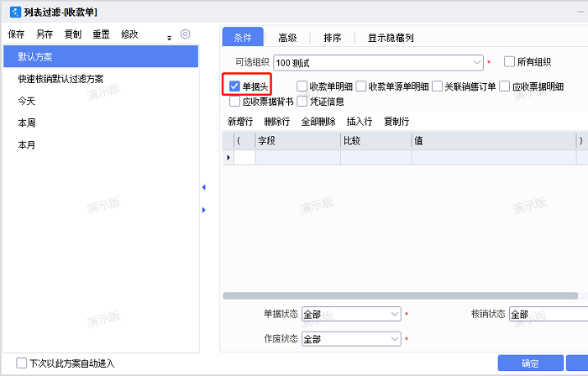Select the 本周 filter scheme
This screenshot has width=588, height=376.
click(27, 123)
